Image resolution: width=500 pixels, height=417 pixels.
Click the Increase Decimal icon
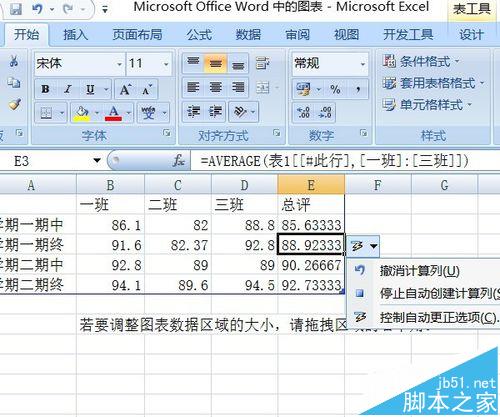pos(304,112)
